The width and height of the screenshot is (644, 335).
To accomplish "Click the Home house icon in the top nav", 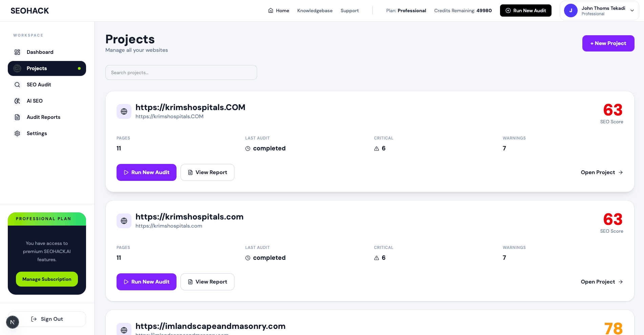I will [x=271, y=11].
